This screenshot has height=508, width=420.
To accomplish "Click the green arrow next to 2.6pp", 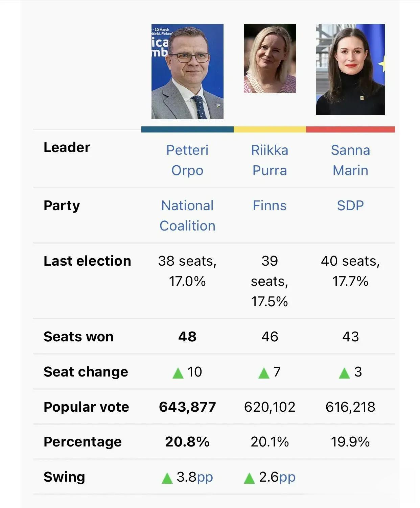I will (249, 478).
